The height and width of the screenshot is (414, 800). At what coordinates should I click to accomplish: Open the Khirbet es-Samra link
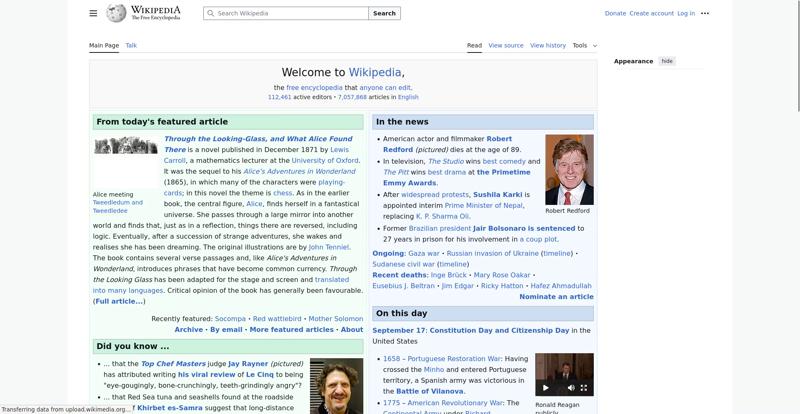coord(170,408)
